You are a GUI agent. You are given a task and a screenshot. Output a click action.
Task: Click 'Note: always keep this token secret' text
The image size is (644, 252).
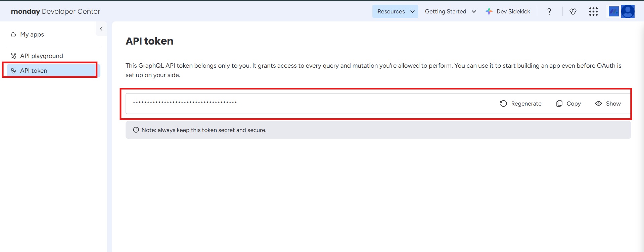pos(204,130)
